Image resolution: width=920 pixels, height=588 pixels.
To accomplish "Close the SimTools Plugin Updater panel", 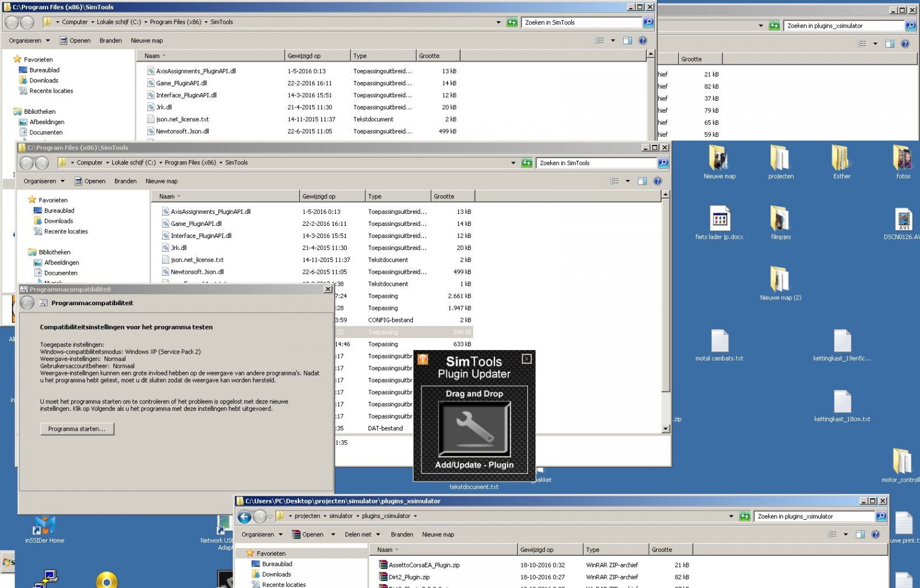I will point(526,359).
